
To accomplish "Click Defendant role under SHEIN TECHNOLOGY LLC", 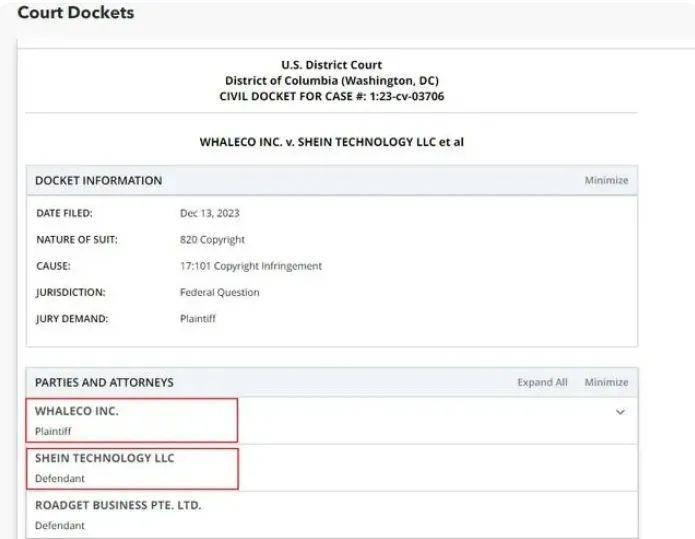I will coord(59,479).
